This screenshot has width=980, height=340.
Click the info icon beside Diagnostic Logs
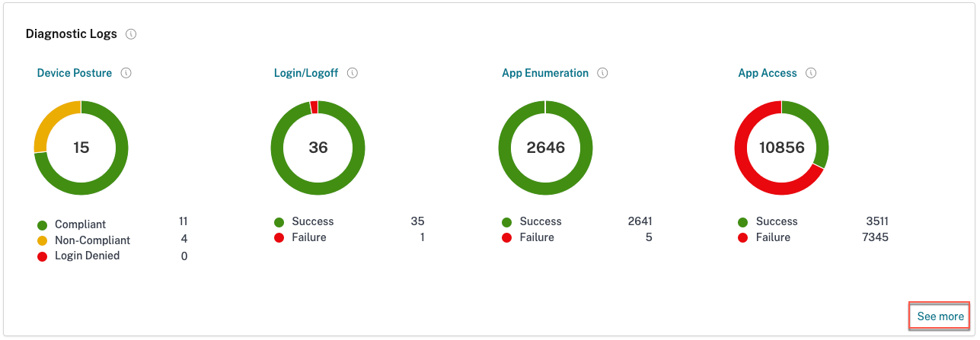tap(132, 34)
